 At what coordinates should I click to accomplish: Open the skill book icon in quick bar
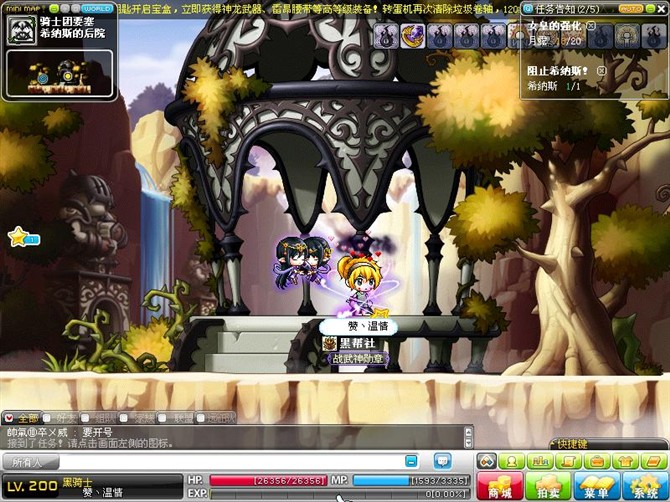tap(653, 461)
